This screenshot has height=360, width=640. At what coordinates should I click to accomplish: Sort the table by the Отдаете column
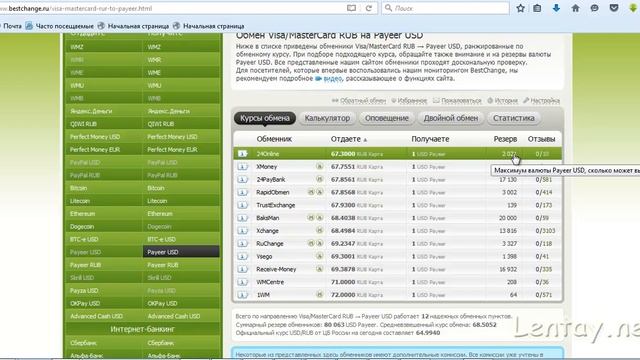[x=349, y=139]
